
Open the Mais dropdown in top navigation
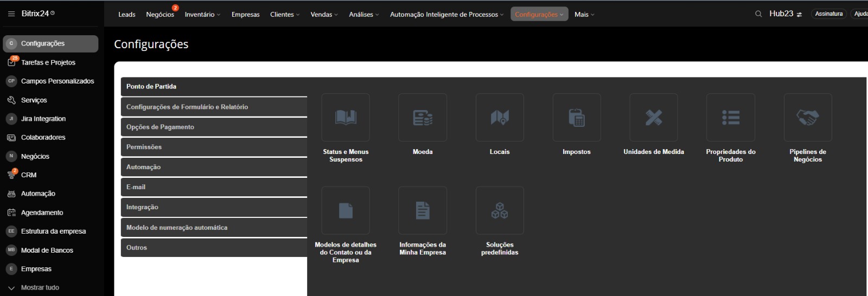click(584, 15)
